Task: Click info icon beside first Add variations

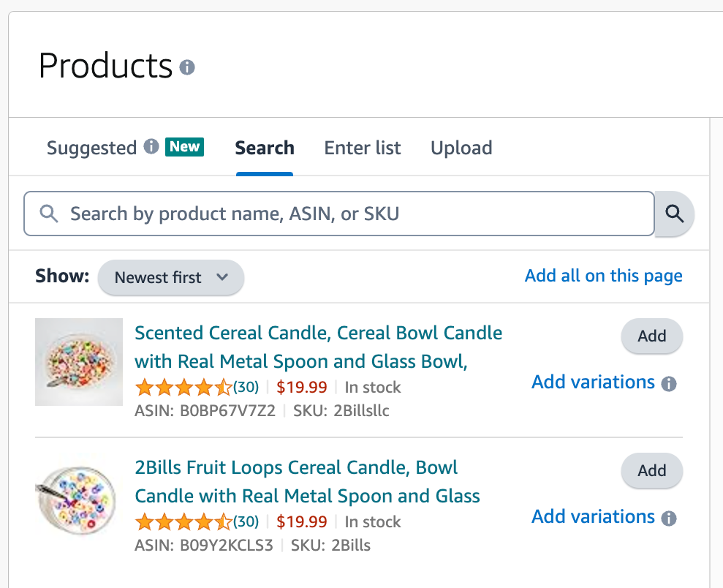Action: 668,384
